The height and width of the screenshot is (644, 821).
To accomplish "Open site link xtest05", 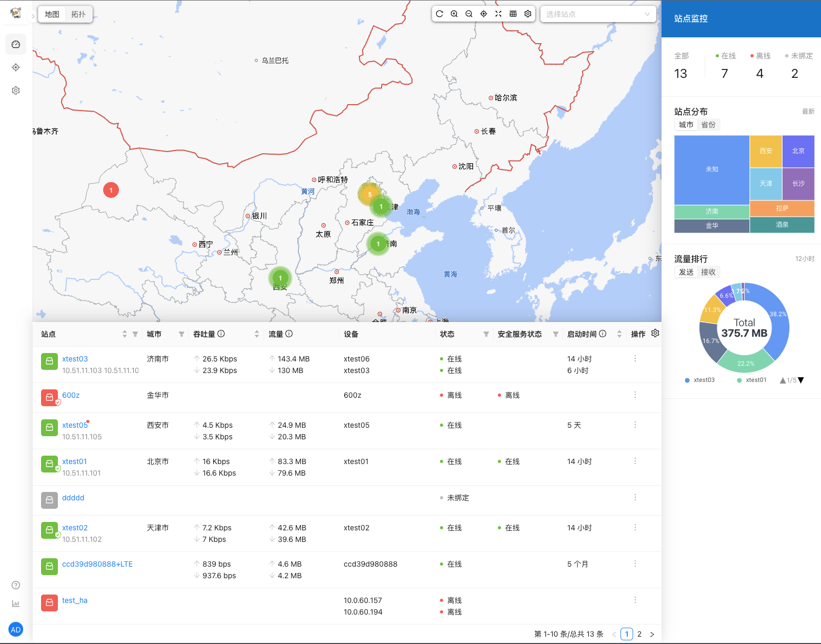I will tap(75, 425).
